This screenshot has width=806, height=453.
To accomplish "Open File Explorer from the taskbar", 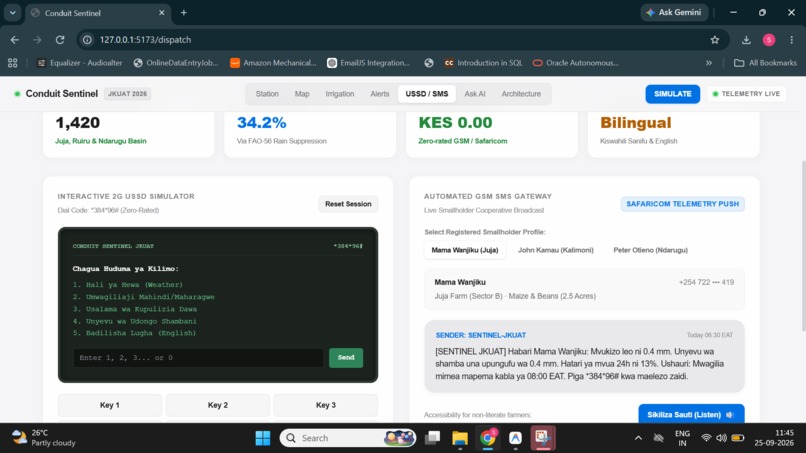I will tap(460, 438).
